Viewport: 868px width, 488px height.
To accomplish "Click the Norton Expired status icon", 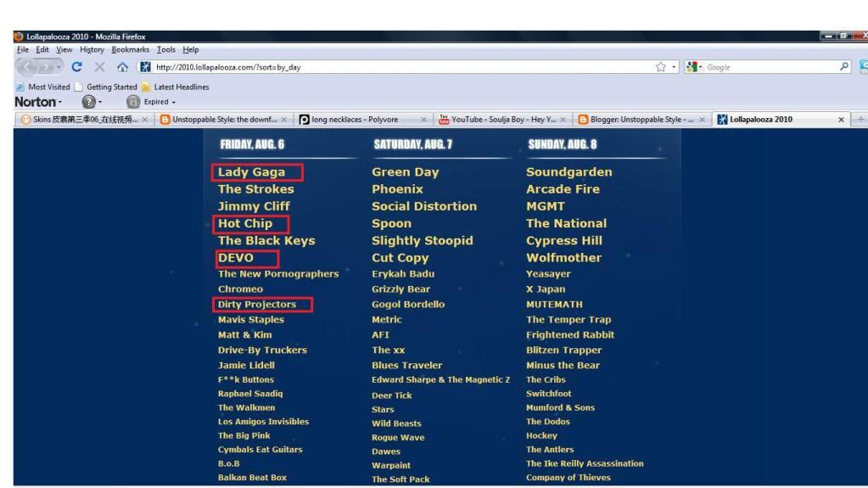I will pyautogui.click(x=133, y=102).
